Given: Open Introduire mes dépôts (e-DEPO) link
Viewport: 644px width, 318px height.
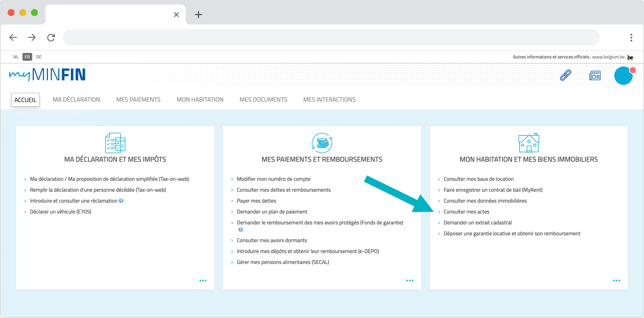Looking at the screenshot, I should [x=308, y=251].
